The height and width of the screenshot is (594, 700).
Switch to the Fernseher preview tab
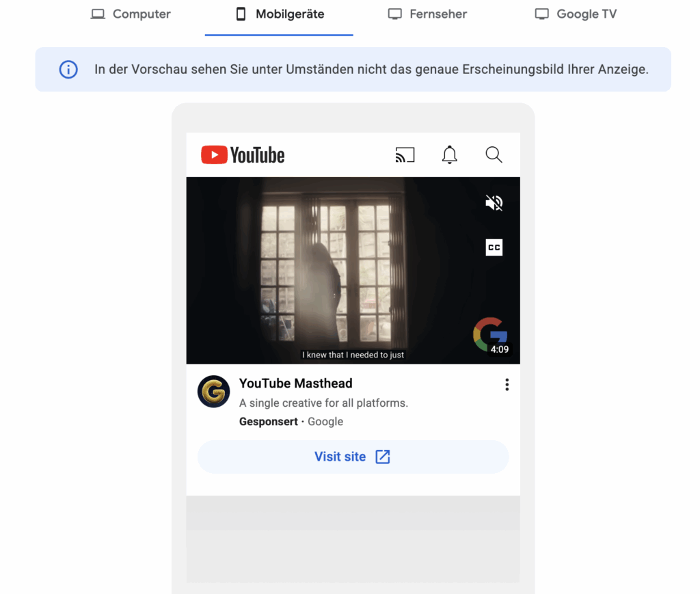(x=427, y=14)
